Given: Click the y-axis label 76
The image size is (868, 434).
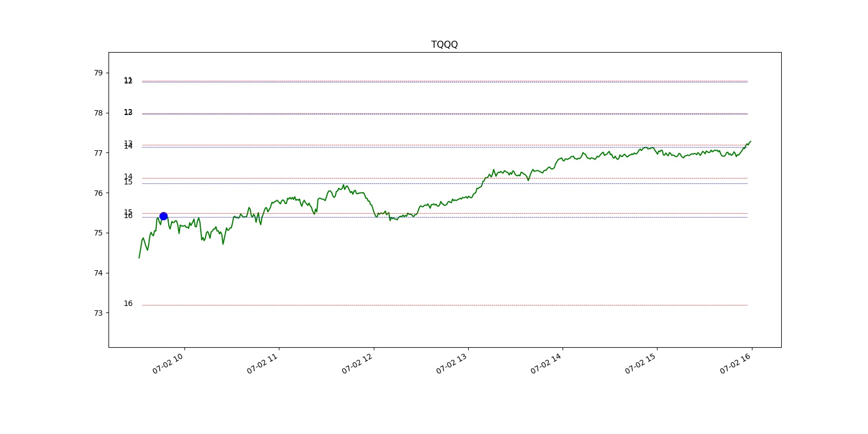Looking at the screenshot, I should pos(98,193).
